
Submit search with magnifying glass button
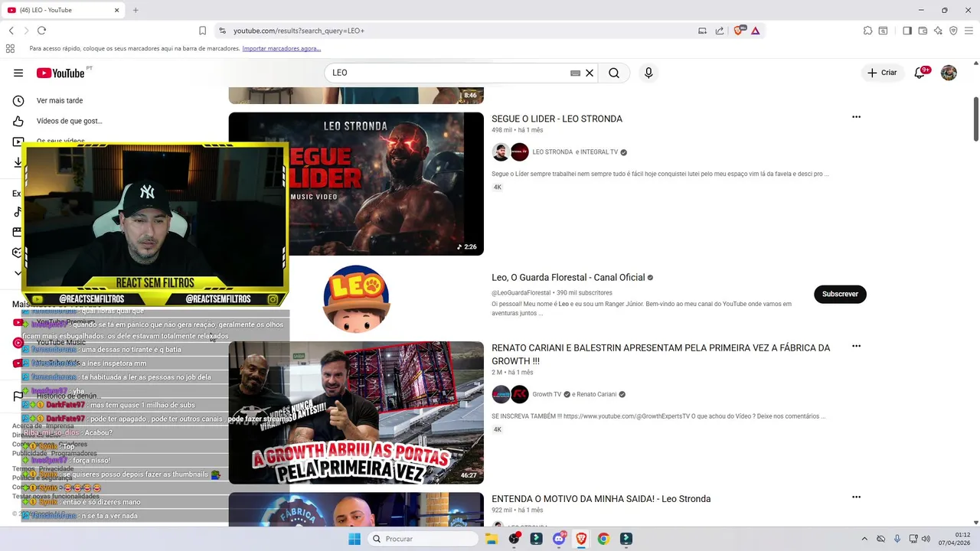614,73
